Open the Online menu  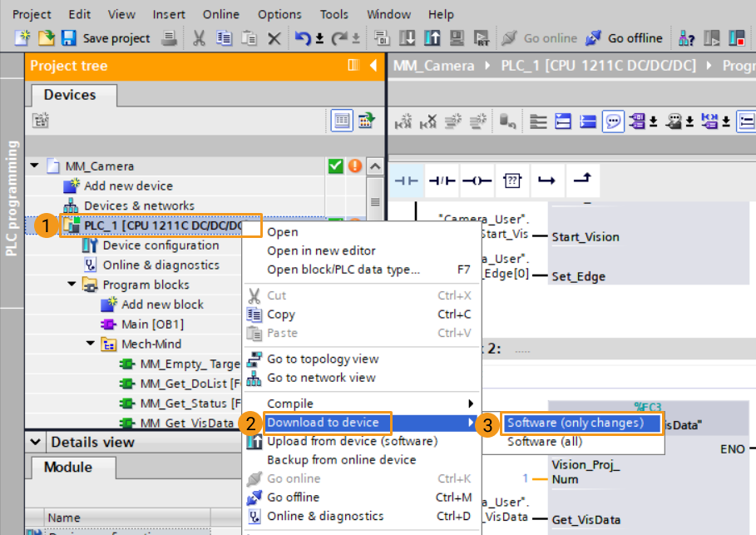point(220,14)
